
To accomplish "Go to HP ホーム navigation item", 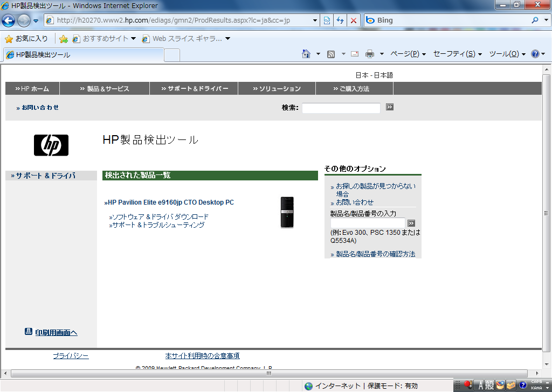I will click(x=32, y=89).
